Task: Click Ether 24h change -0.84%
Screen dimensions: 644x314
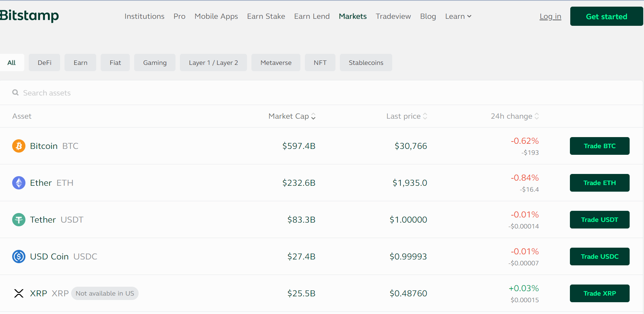Action: tap(525, 178)
